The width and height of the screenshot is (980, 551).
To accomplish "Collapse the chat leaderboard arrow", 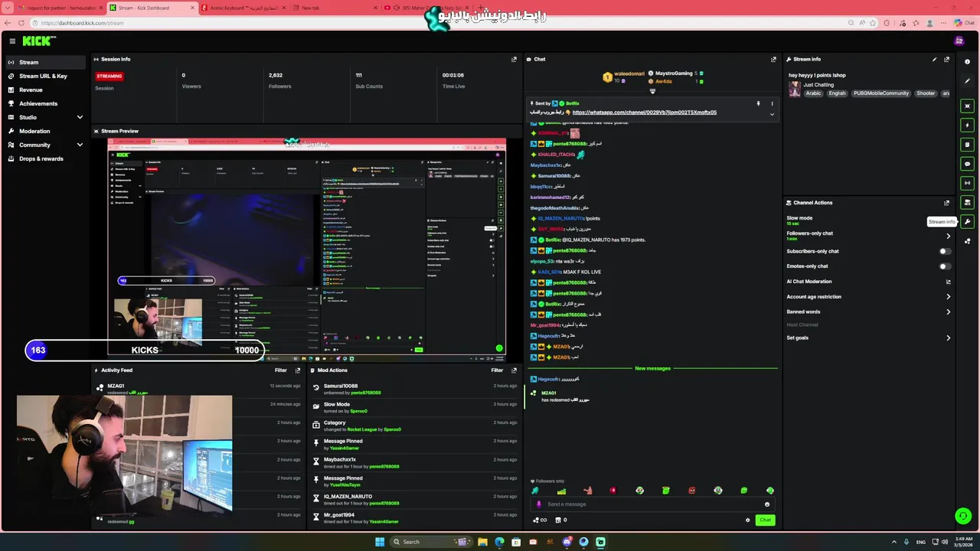I will point(652,91).
